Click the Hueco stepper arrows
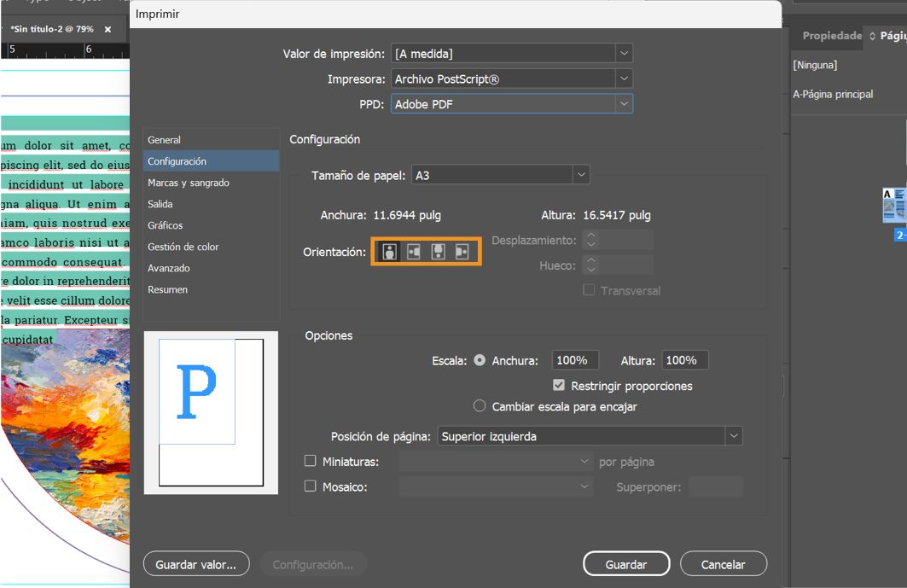 pyautogui.click(x=590, y=265)
